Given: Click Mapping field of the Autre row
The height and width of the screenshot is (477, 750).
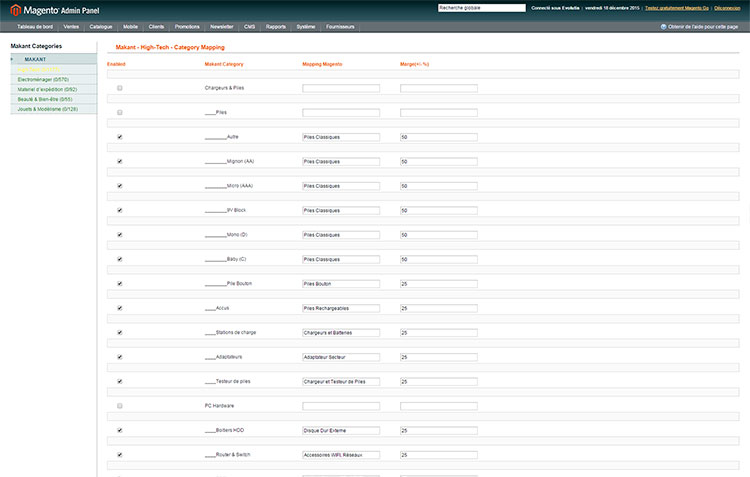Looking at the screenshot, I should tap(341, 137).
